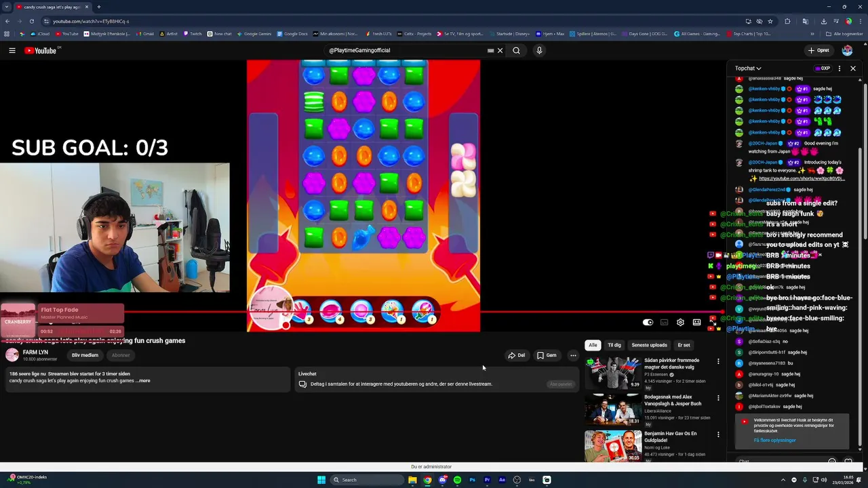
Task: Open the iCloud bookmark
Action: [40, 34]
